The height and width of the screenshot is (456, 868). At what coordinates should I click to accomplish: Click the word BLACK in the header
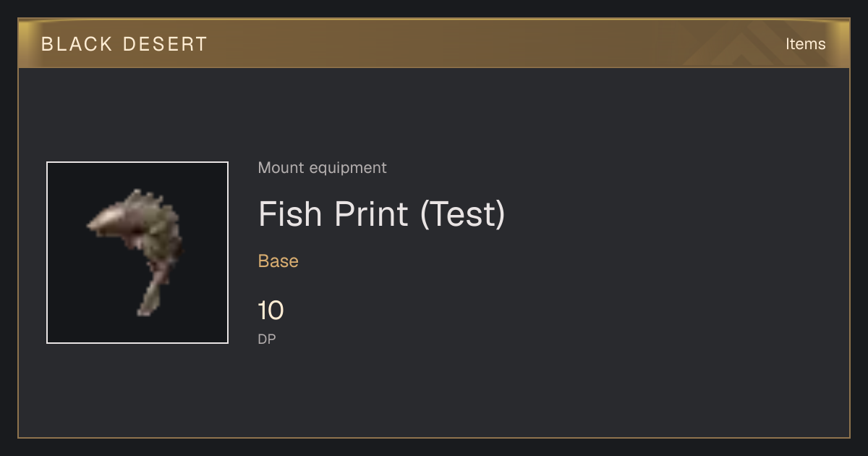[x=77, y=44]
